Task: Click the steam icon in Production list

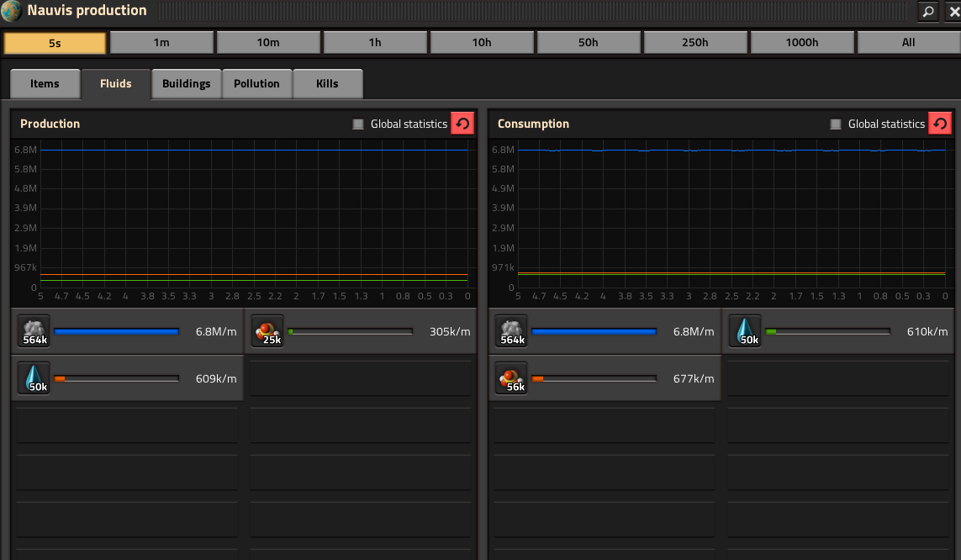Action: tap(34, 331)
